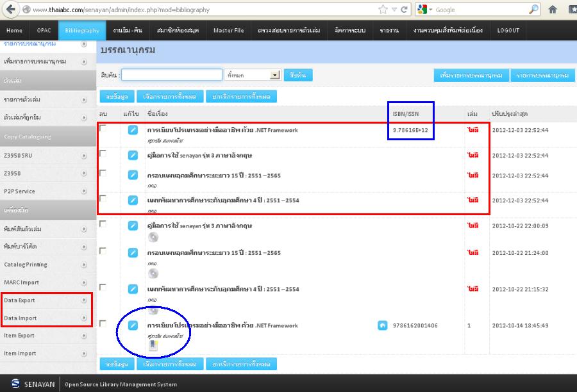This screenshot has width=577, height=392.
Task: Open the OPAC menu tab
Action: tap(44, 30)
